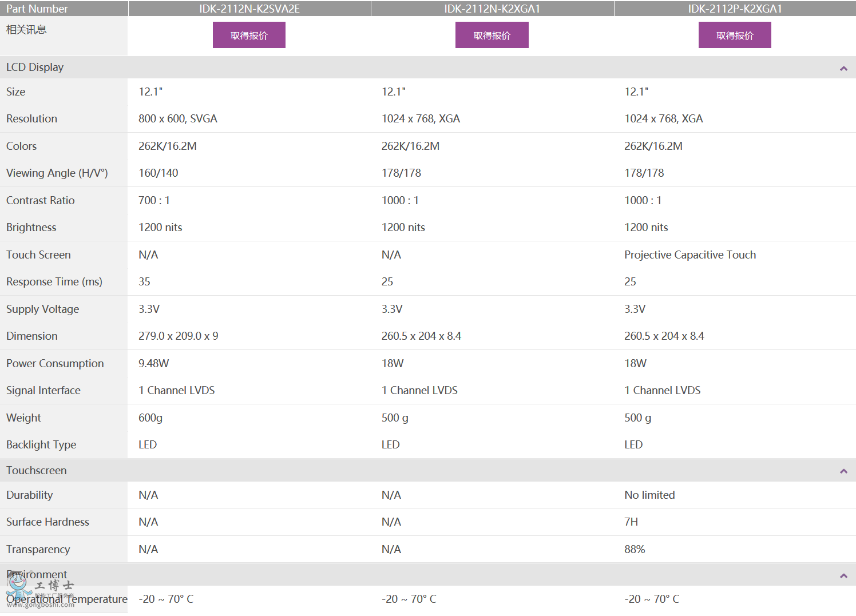Collapse the LCD Display section chevron
Image resolution: width=856 pixels, height=616 pixels.
tap(843, 69)
